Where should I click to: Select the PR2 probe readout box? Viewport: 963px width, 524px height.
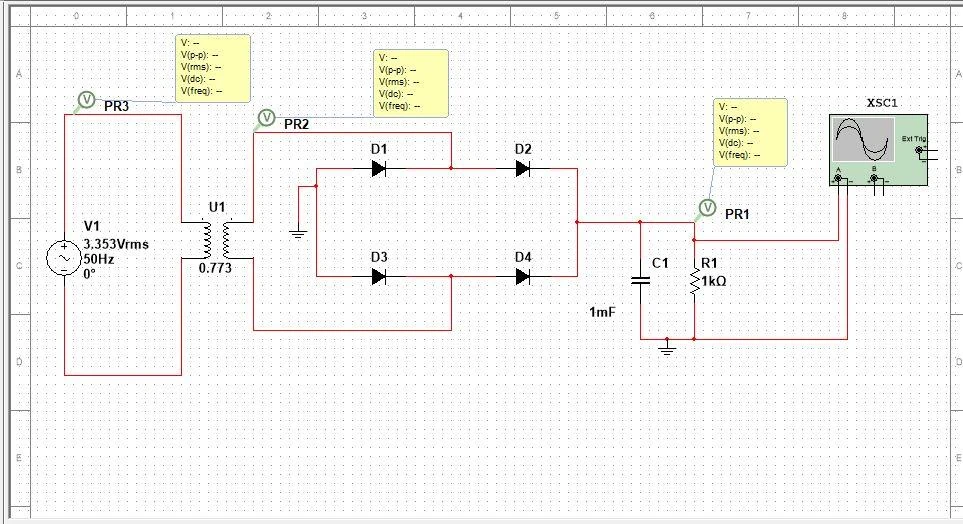(x=411, y=84)
